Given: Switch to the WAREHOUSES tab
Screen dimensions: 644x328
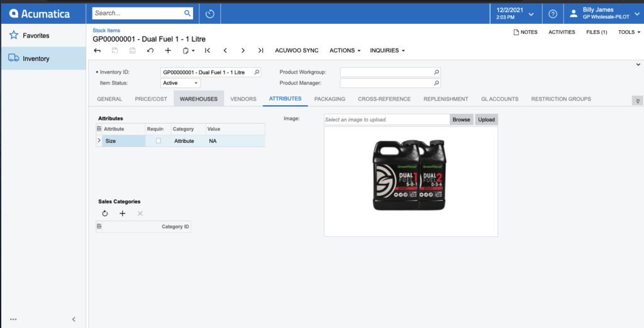Looking at the screenshot, I should 199,99.
